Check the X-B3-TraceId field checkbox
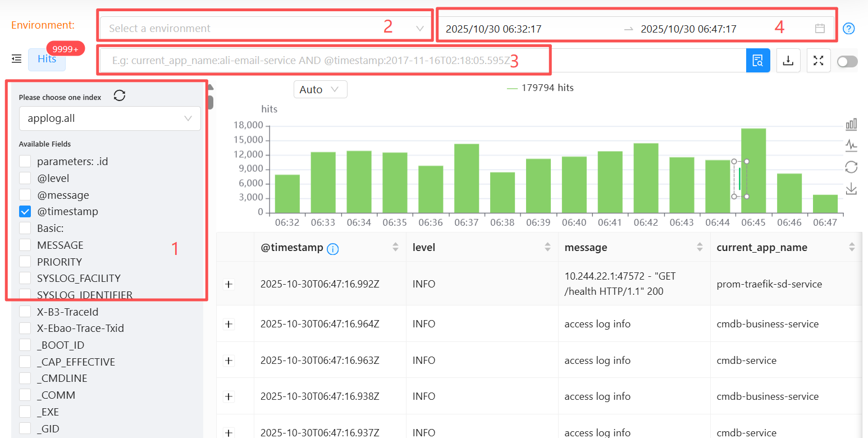Image resolution: width=868 pixels, height=438 pixels. 25,312
